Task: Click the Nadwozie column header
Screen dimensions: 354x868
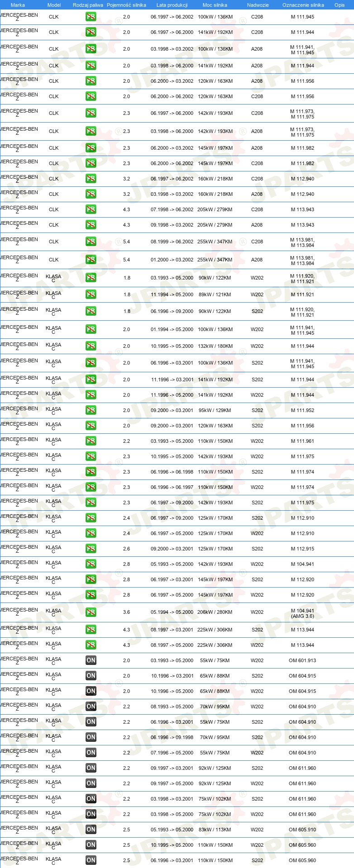Action: [x=258, y=5]
